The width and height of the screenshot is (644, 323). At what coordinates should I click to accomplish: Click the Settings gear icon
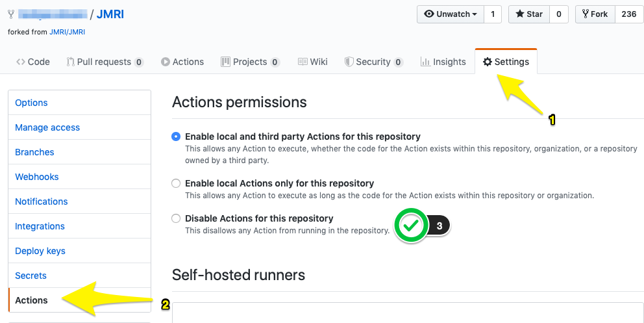487,62
